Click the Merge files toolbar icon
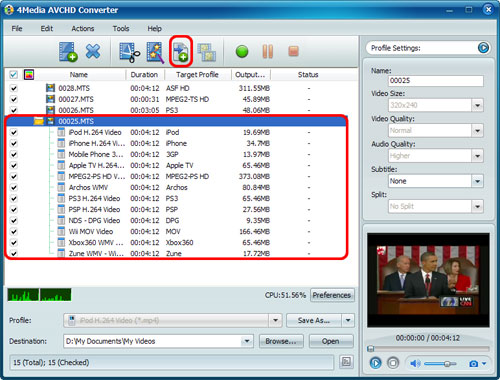The width and height of the screenshot is (500, 380). click(x=207, y=52)
